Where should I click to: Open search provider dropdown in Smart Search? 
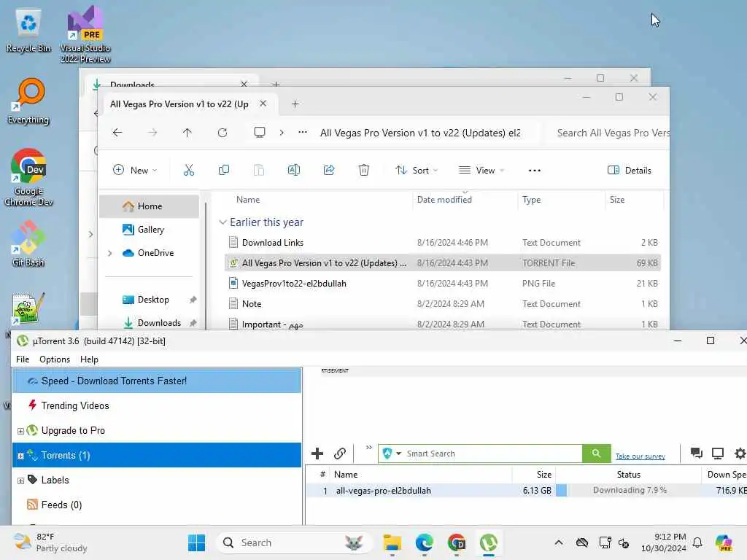(399, 454)
